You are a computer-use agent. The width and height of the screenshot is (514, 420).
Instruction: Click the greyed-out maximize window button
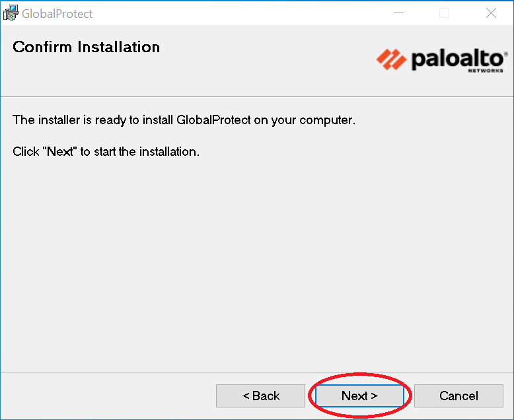[x=444, y=13]
